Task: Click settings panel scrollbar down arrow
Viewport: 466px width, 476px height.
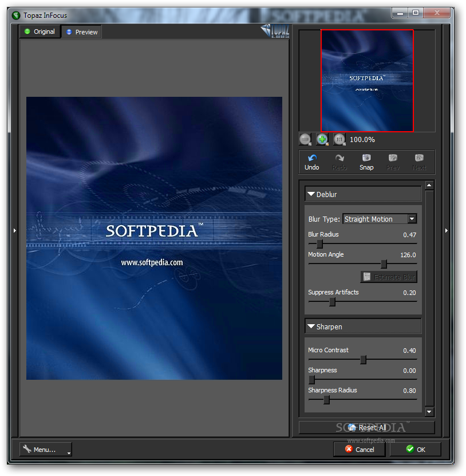Action: (x=429, y=412)
